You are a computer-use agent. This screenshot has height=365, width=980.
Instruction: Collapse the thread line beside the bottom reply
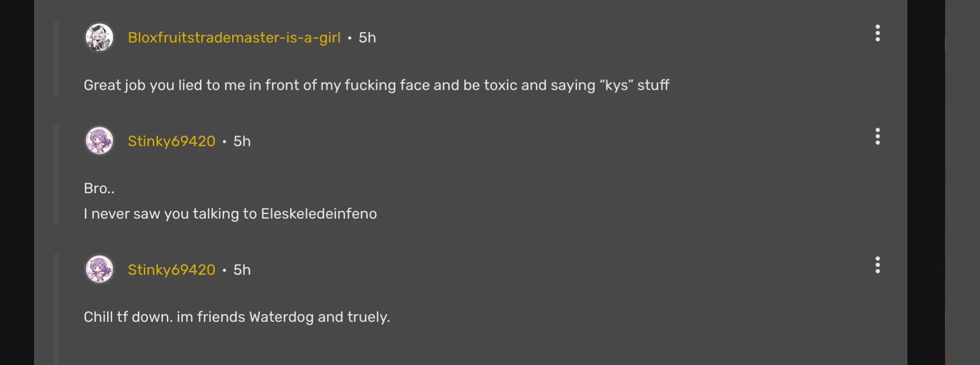point(56,308)
